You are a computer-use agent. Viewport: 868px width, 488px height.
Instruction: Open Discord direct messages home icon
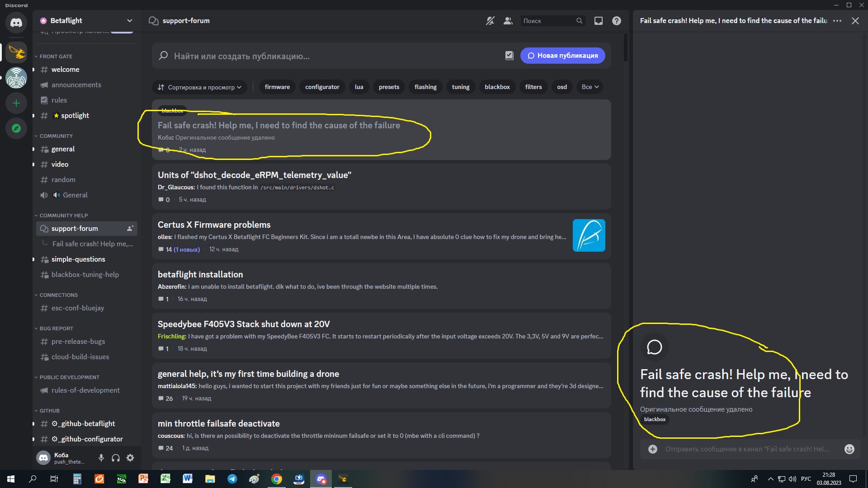16,23
